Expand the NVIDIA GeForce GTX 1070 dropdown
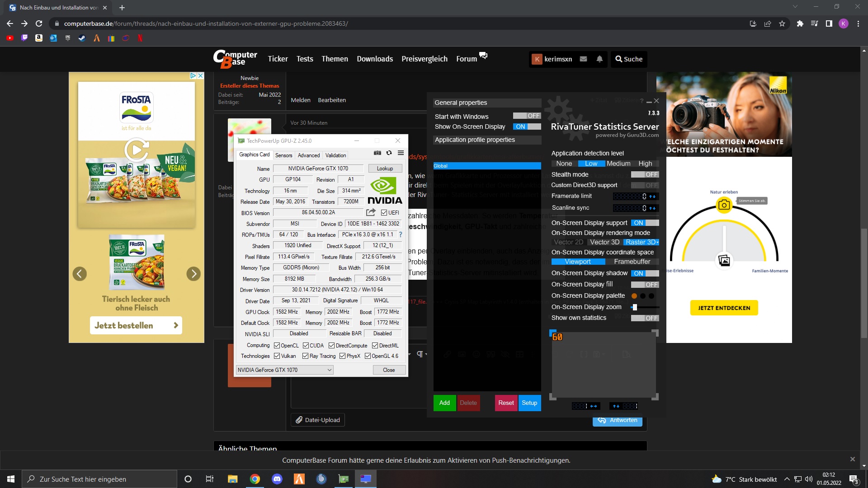Viewport: 868px width, 488px height. click(x=330, y=370)
